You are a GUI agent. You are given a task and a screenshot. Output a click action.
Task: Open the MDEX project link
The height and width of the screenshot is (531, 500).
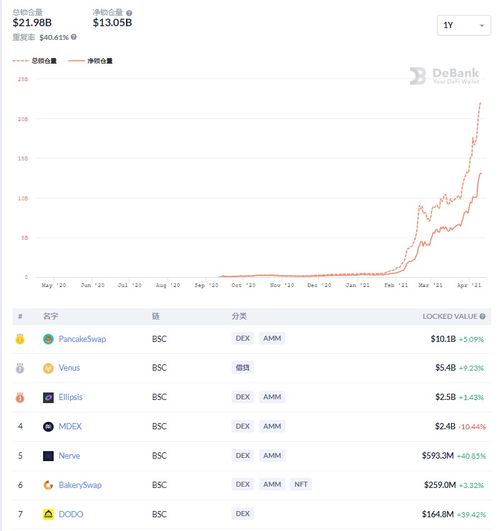[70, 426]
